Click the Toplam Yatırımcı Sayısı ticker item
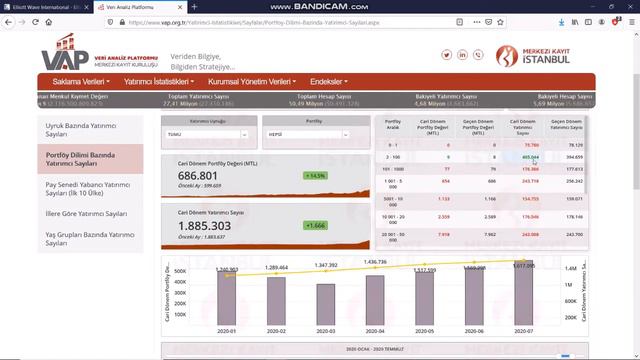Viewport: 640px width, 360px height. 198,100
